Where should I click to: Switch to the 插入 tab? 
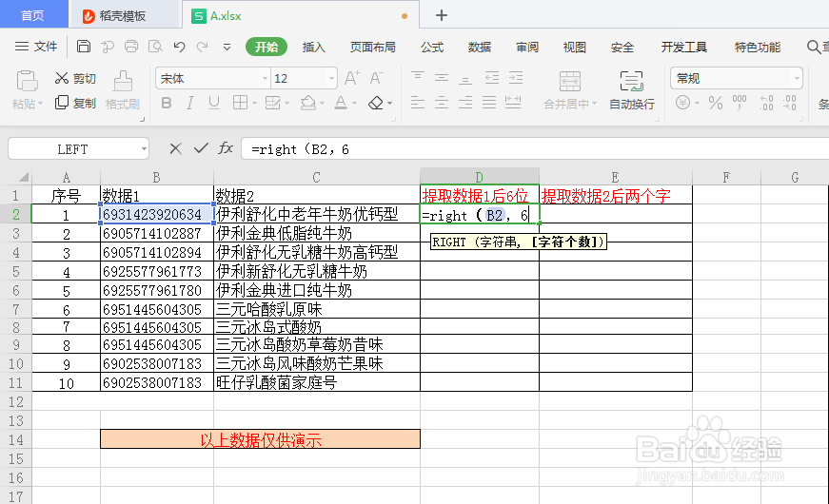(x=313, y=47)
